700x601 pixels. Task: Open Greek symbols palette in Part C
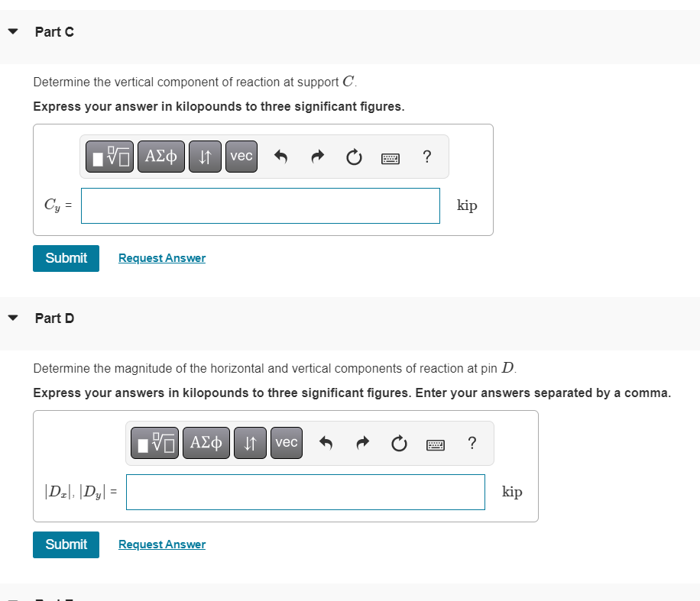[x=160, y=157]
